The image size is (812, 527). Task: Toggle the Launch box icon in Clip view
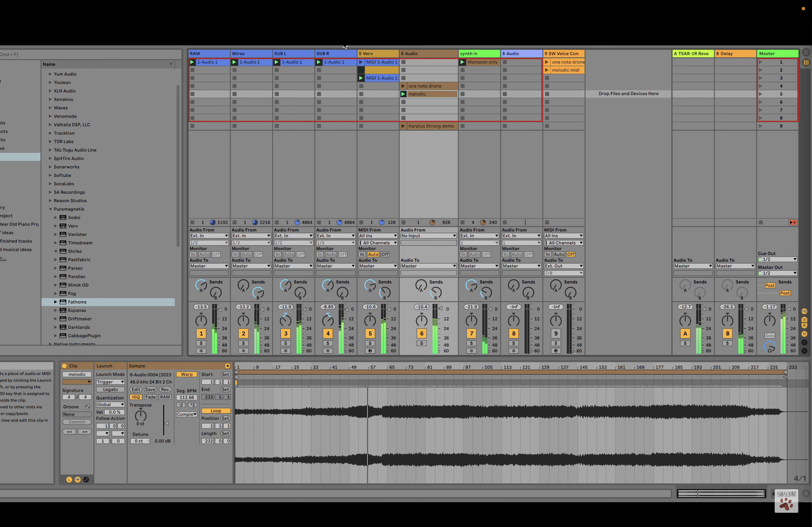(x=69, y=480)
